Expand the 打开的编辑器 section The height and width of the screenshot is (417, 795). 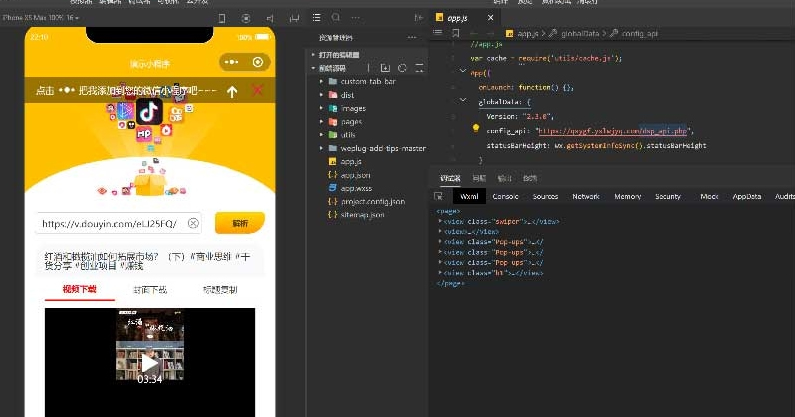(x=338, y=55)
